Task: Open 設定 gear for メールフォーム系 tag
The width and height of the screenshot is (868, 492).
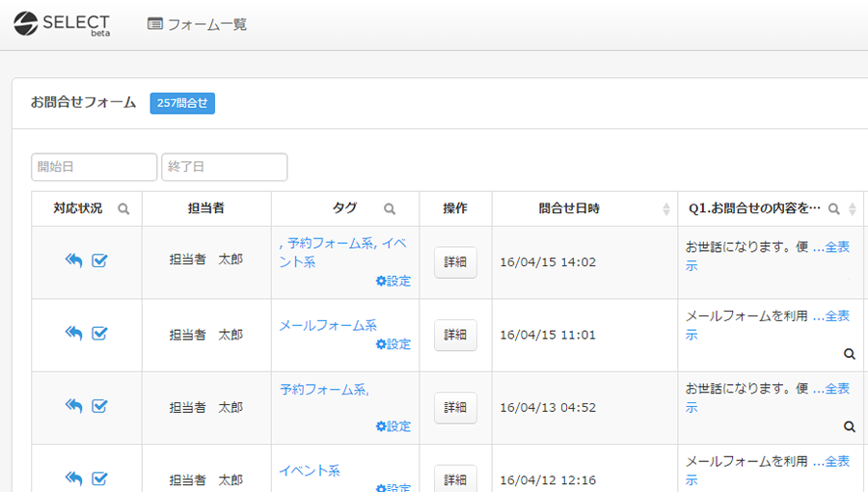Action: [393, 344]
